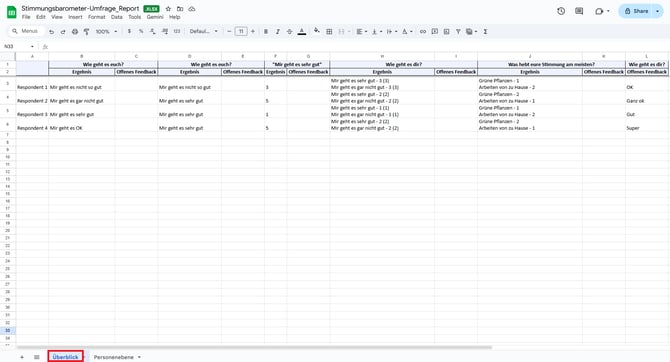Open the number format 123 menu
Screen dimensions: 670x362
176,32
